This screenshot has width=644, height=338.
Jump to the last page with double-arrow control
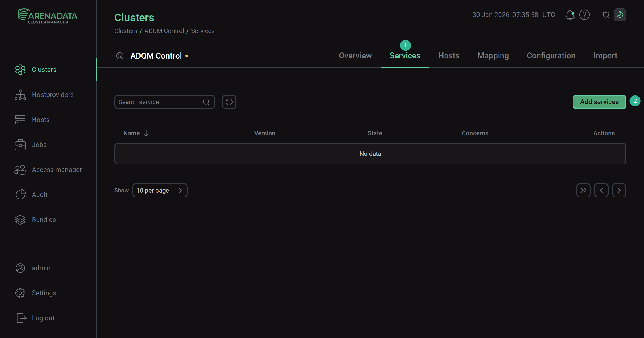point(583,190)
